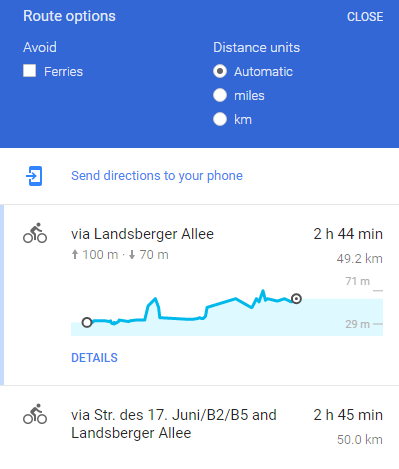This screenshot has height=469, width=399.
Task: Select the route via Landsberger Allee
Action: (142, 234)
